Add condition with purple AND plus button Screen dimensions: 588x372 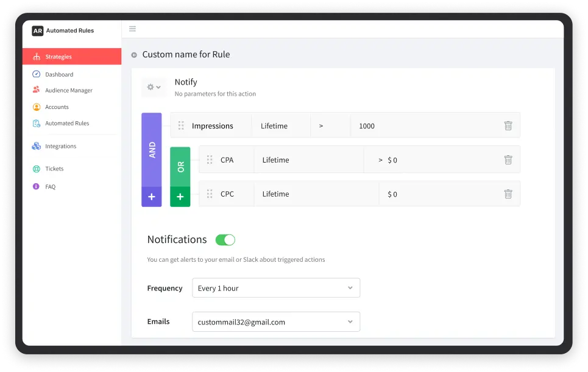click(x=152, y=197)
